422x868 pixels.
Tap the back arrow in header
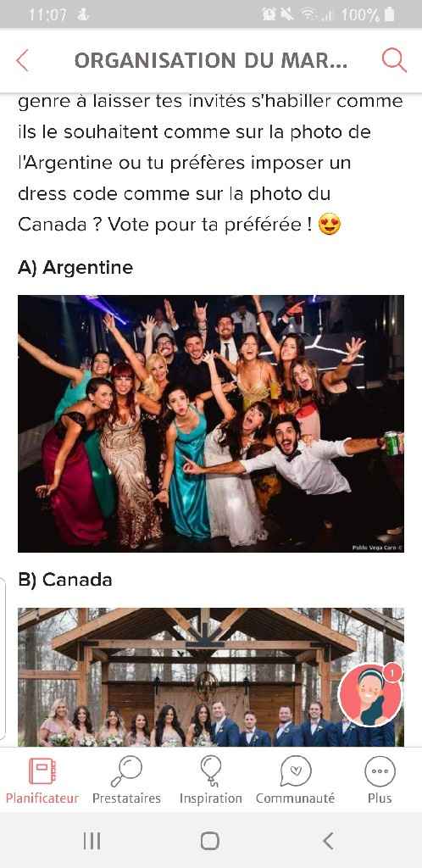[x=22, y=60]
